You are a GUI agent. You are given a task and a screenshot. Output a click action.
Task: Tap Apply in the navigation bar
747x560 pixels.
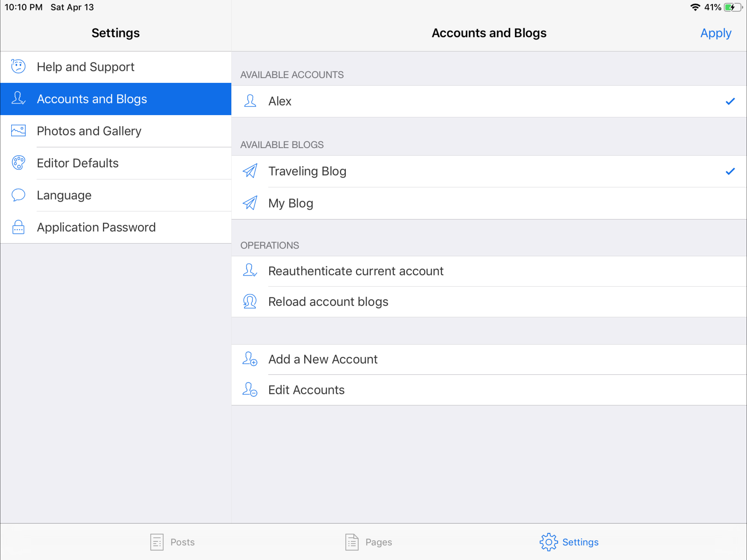(x=716, y=33)
